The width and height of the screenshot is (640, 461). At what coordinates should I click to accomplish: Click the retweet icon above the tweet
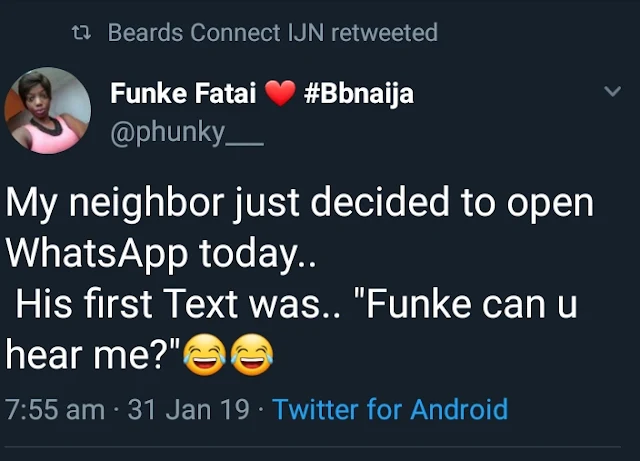coord(84,34)
